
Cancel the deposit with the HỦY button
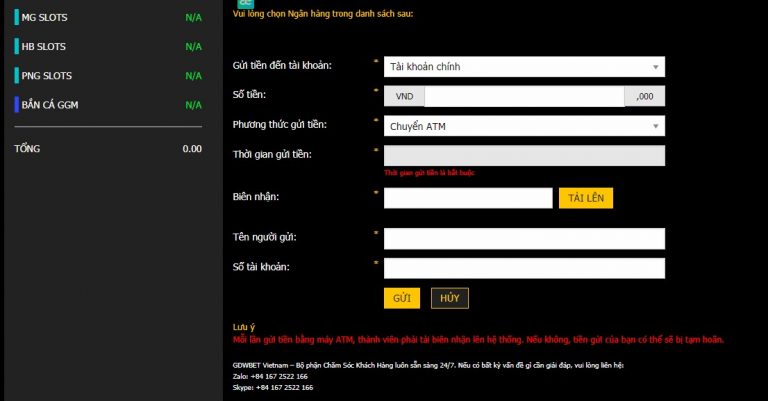click(x=449, y=298)
